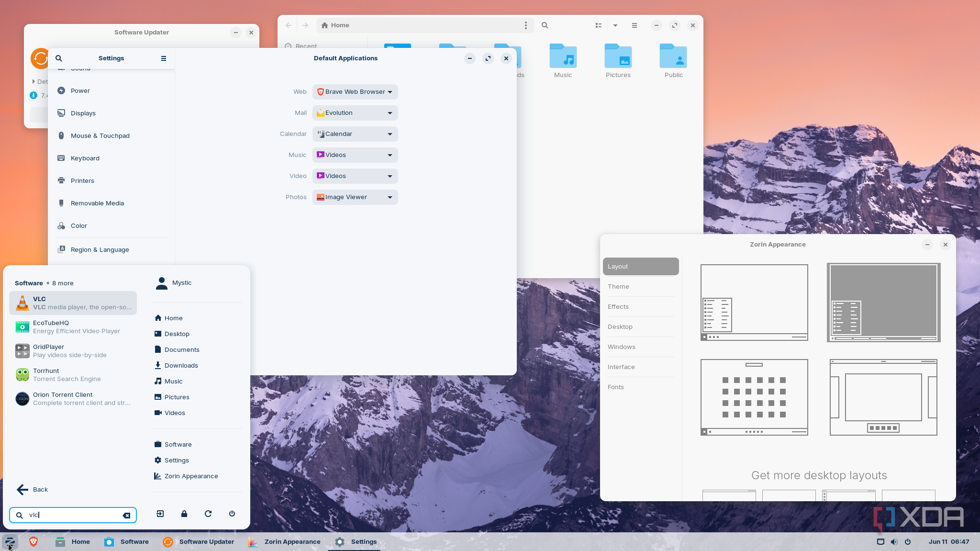Viewport: 980px width, 551px height.
Task: Choose the dock-style layout thumbnail with side panels
Action: click(x=883, y=397)
